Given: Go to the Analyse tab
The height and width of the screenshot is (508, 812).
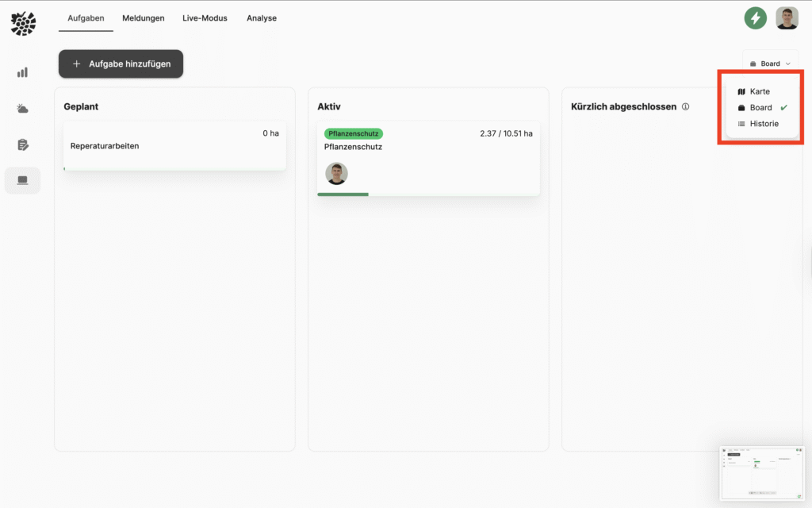Looking at the screenshot, I should (261, 18).
